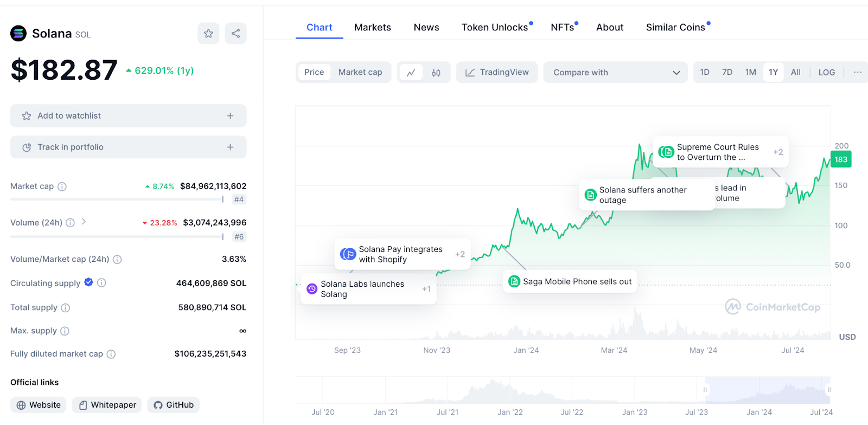This screenshot has width=868, height=425.
Task: Click the 183 current price label
Action: pos(841,159)
